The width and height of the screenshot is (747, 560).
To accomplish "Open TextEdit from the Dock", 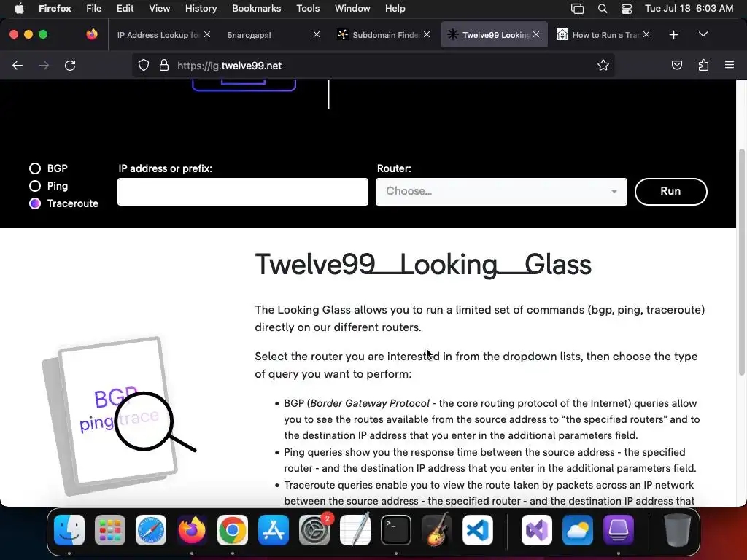I will coord(355,529).
